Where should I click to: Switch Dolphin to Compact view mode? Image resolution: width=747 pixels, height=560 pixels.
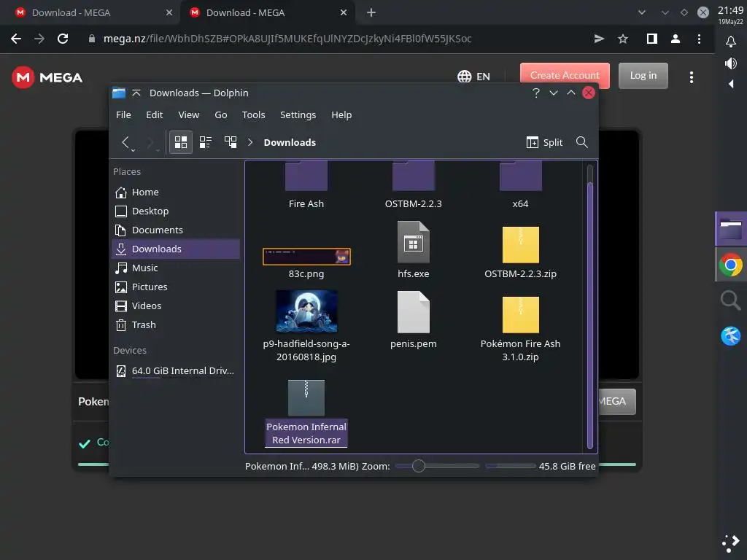click(x=205, y=142)
